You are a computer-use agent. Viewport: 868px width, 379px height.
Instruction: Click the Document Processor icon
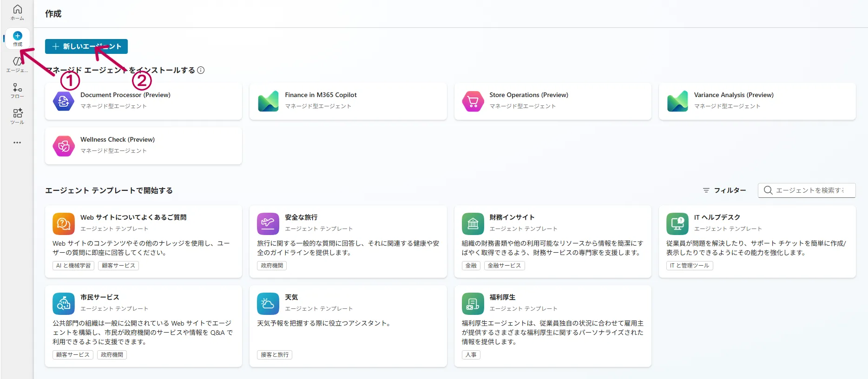tap(64, 101)
